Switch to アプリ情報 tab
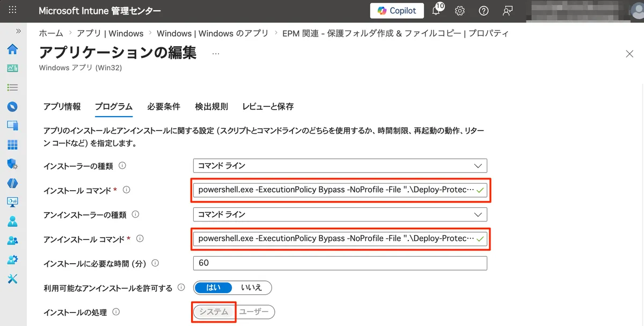 (x=62, y=106)
